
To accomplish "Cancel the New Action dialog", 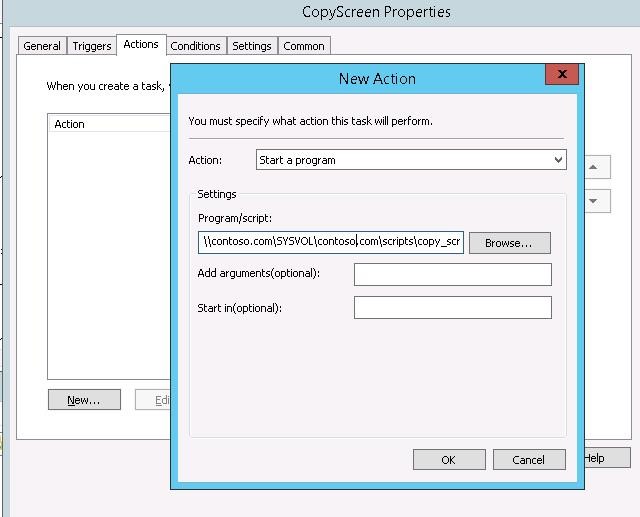I will coord(528,460).
